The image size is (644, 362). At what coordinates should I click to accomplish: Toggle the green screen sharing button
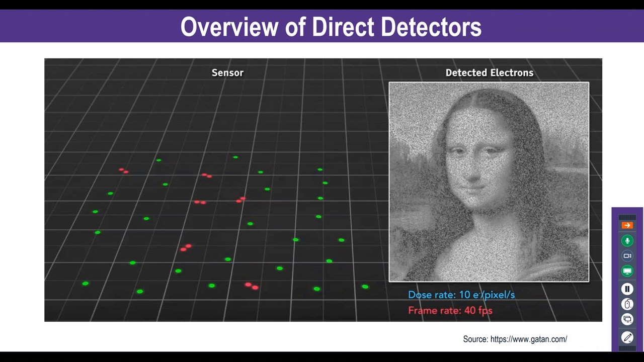pos(627,271)
